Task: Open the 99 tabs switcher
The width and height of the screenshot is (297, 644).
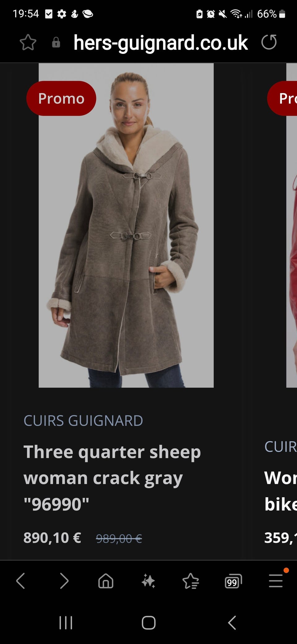Action: [x=233, y=581]
